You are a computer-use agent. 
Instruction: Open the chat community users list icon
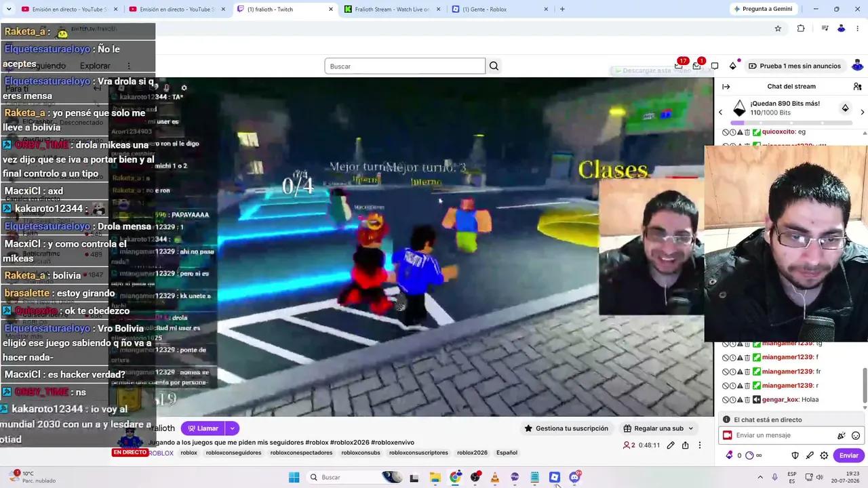pos(857,86)
